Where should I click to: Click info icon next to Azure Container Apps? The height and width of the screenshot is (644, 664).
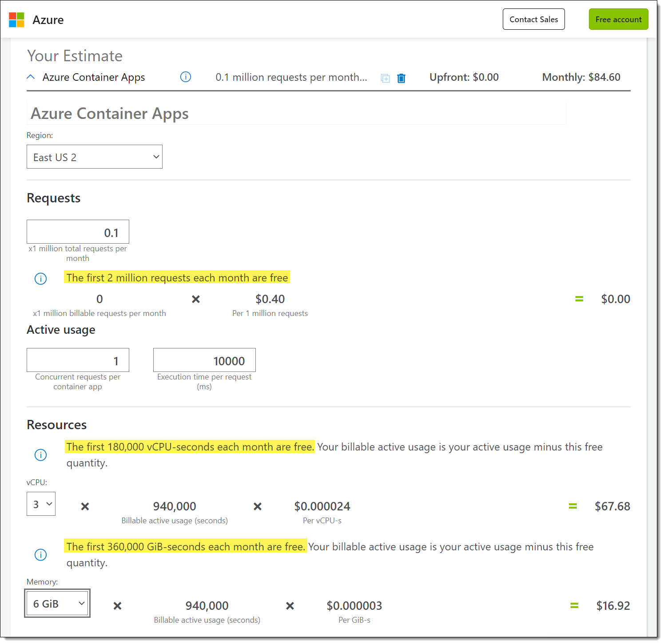186,77
